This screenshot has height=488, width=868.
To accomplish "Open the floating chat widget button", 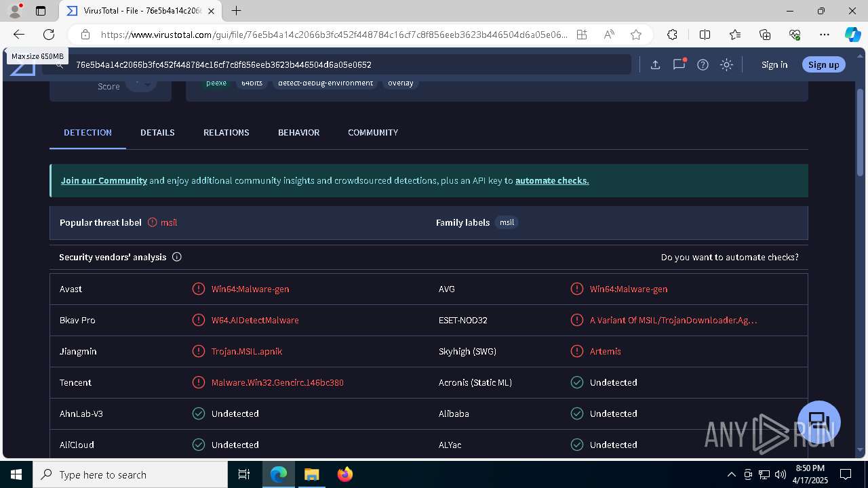I will click(819, 422).
